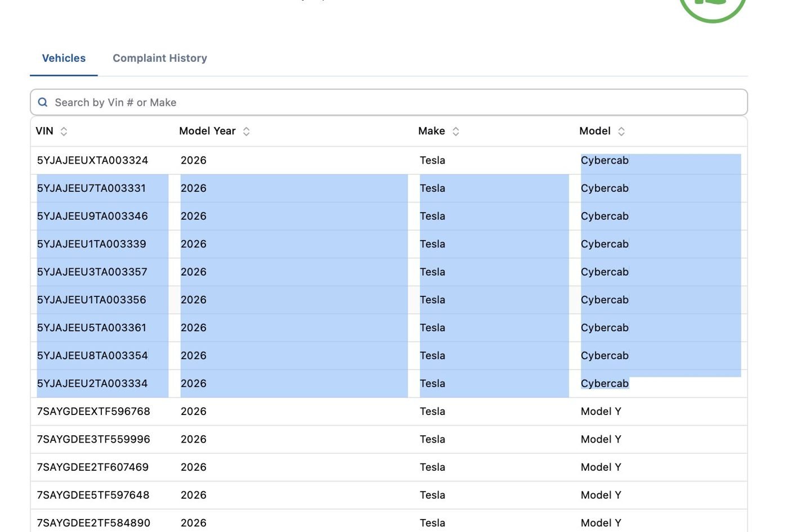The image size is (788, 532).
Task: Click 2026 in the 5YJAJEEUXTA003324 row
Action: click(x=194, y=160)
